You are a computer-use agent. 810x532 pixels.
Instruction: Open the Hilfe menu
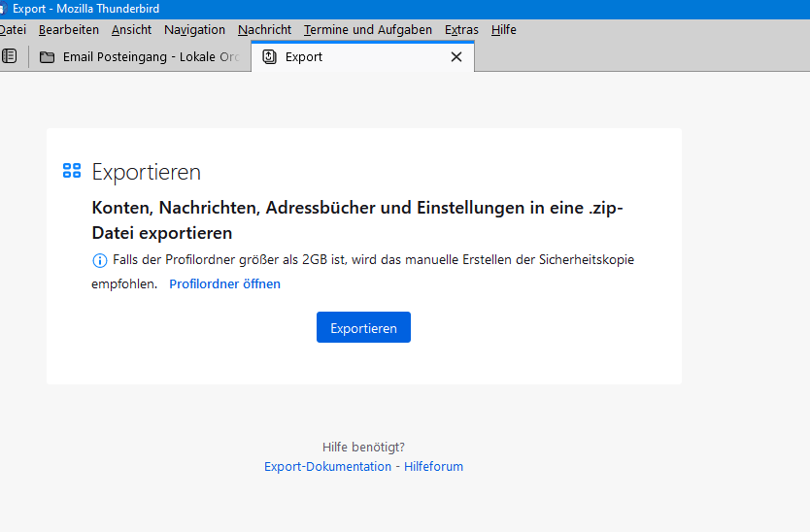point(504,30)
